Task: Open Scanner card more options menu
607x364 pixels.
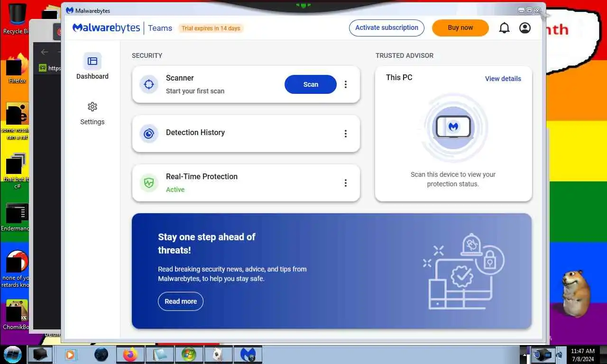Action: pyautogui.click(x=346, y=84)
